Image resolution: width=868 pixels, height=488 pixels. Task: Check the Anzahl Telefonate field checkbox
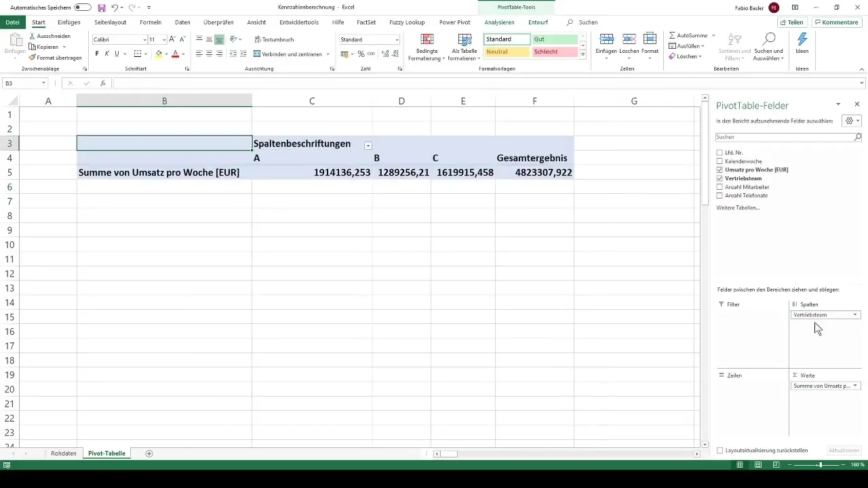coord(719,195)
